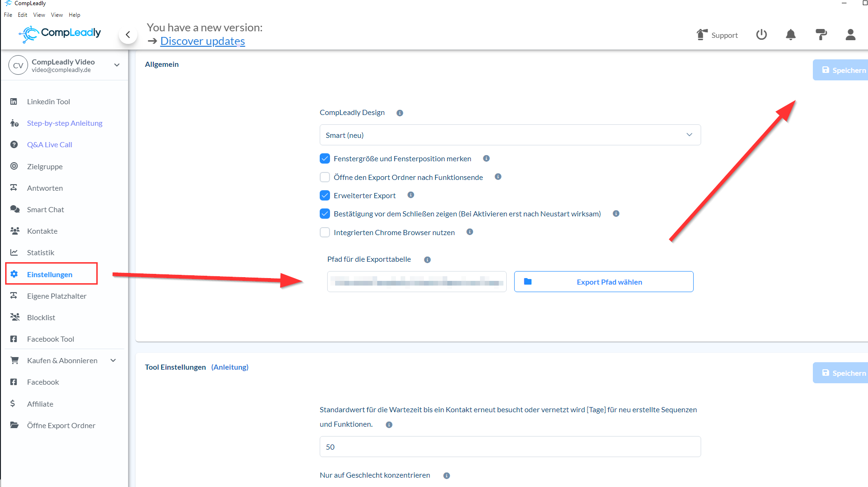Open the CompLeadly Design dropdown
This screenshot has width=868, height=487.
pyautogui.click(x=510, y=135)
